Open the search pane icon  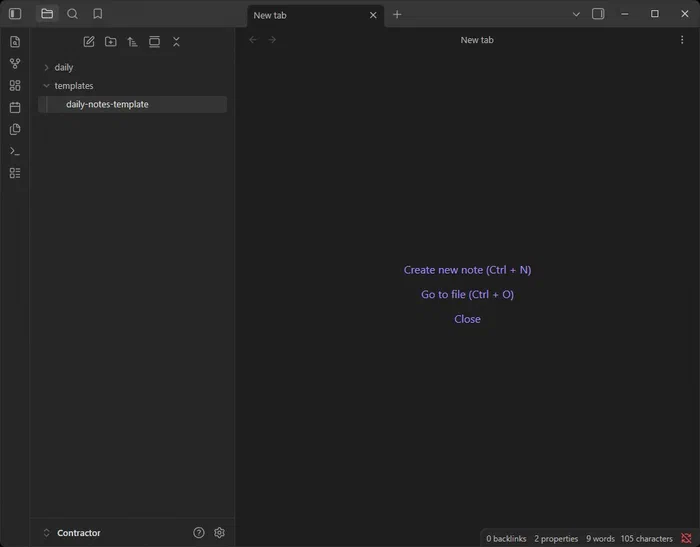click(72, 14)
